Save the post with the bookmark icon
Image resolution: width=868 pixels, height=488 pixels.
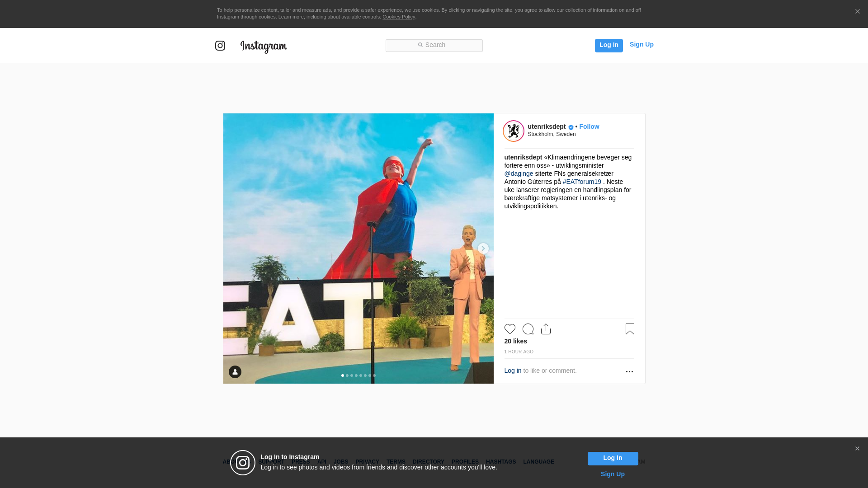[630, 329]
